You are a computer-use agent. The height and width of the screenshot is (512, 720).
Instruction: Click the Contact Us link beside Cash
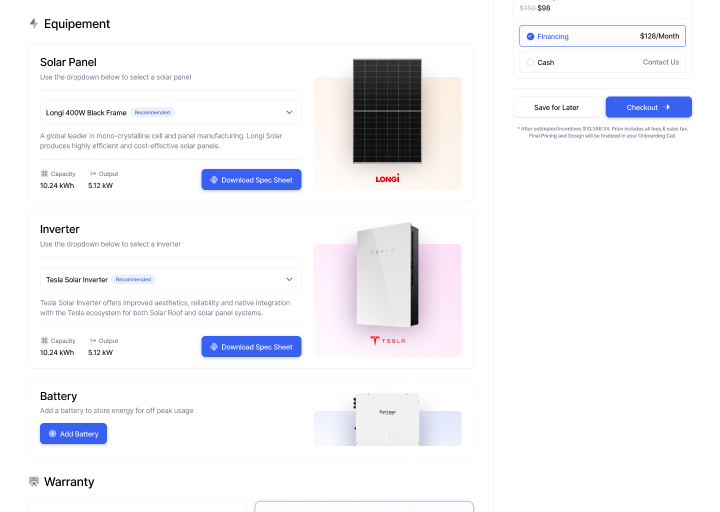click(661, 62)
